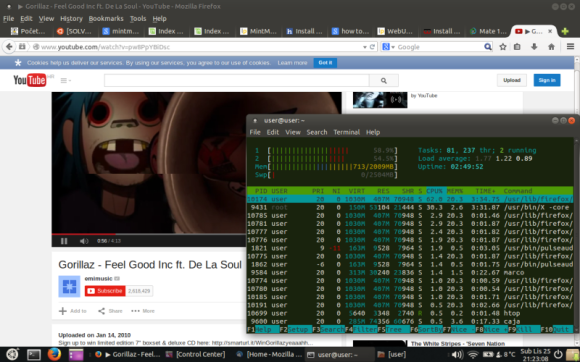
Task: Launch terminal from panel icon
Action: pos(34,355)
